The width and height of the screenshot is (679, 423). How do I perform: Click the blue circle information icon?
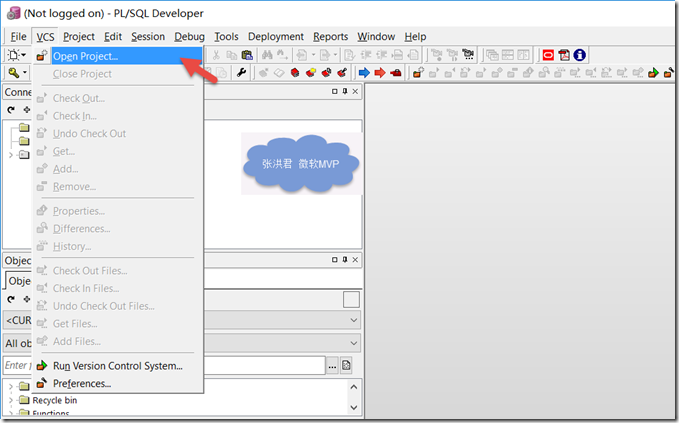[579, 55]
